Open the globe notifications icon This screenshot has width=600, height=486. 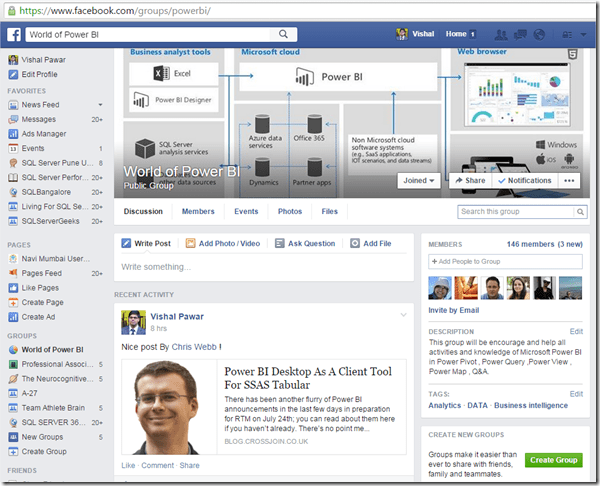(x=538, y=34)
